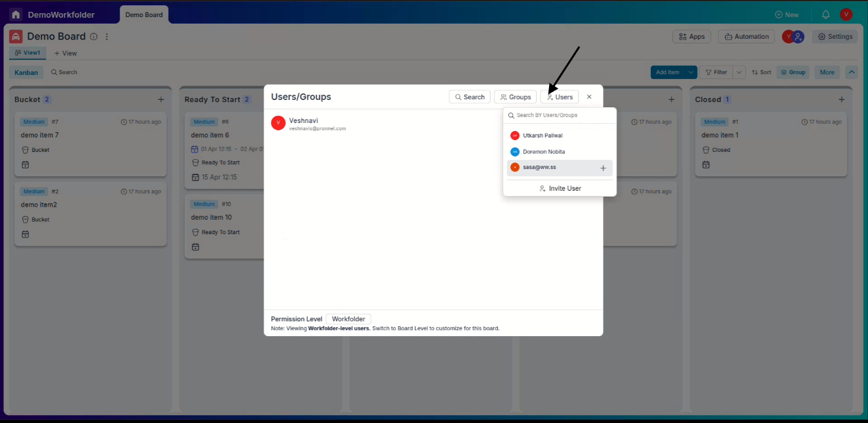Click the date range calendar icon on demo item 6
This screenshot has width=868, height=423.
[195, 149]
